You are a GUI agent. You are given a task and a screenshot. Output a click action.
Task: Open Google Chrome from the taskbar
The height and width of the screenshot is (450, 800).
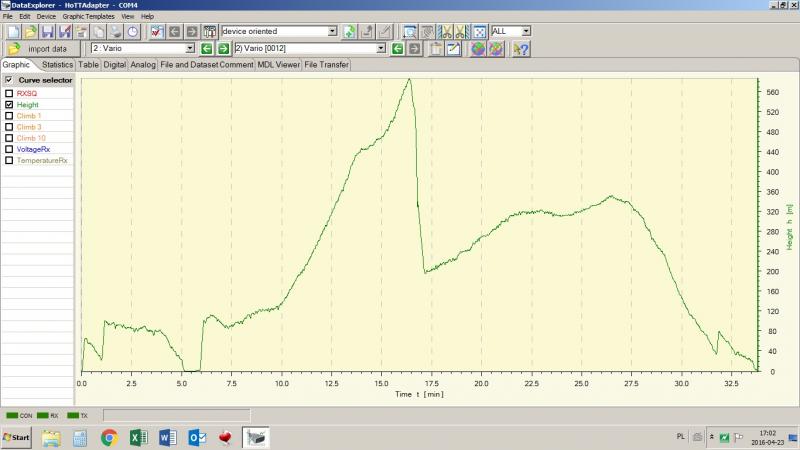(109, 437)
